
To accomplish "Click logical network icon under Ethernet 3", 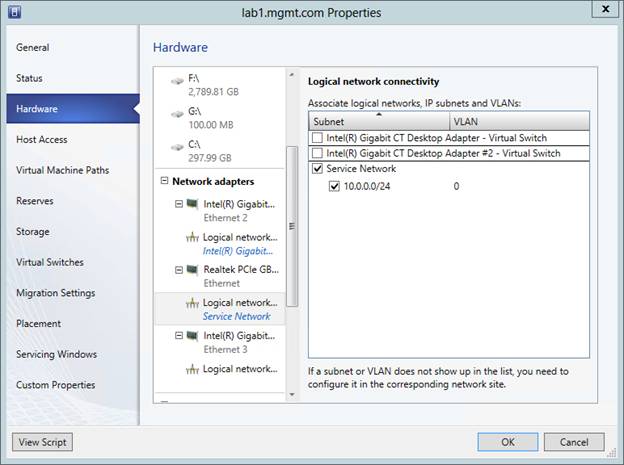I will (192, 369).
